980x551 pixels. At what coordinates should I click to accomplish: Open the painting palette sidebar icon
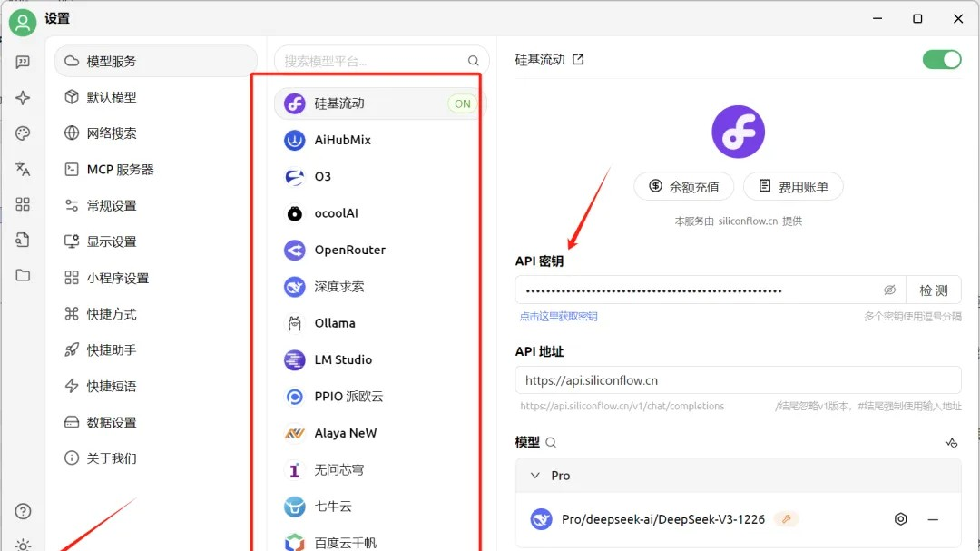coord(23,133)
